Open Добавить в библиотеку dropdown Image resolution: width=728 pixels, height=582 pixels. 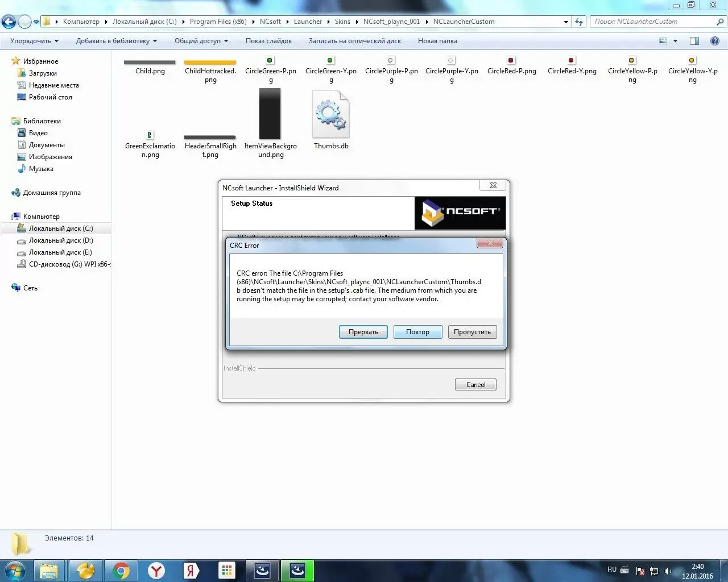[x=117, y=41]
